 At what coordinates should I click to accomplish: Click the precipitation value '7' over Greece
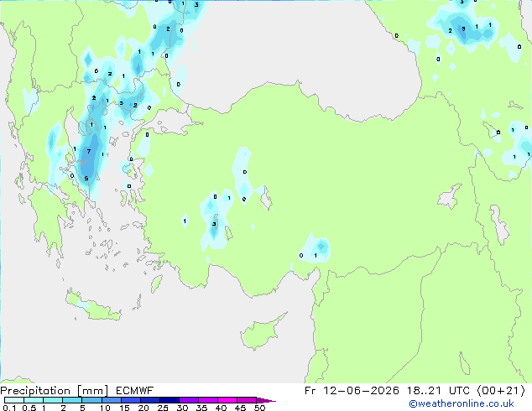(x=89, y=151)
